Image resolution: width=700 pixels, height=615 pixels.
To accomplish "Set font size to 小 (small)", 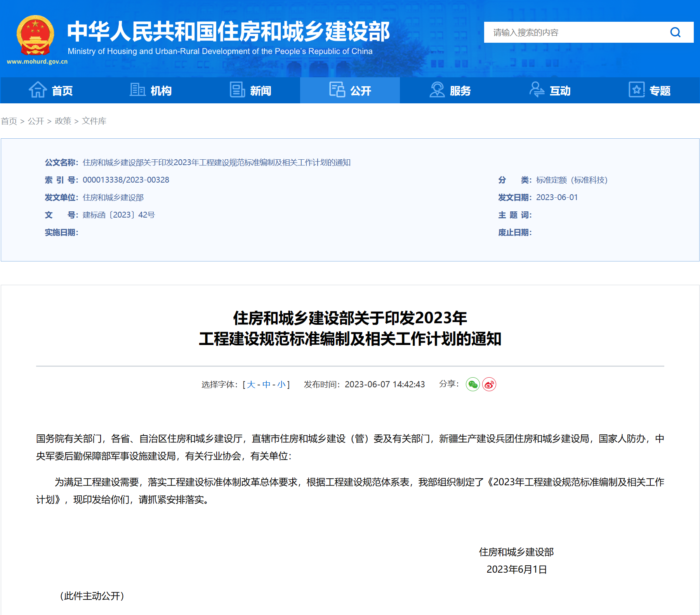I will 281,384.
